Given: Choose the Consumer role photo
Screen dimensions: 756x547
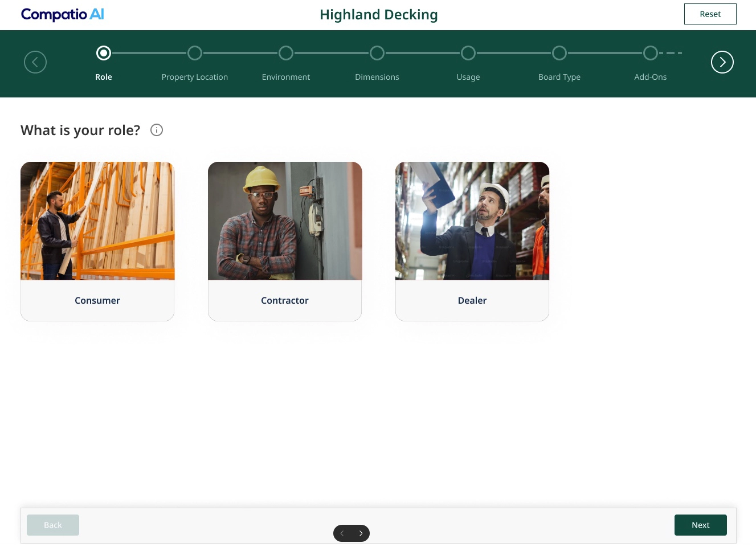Looking at the screenshot, I should tap(97, 221).
